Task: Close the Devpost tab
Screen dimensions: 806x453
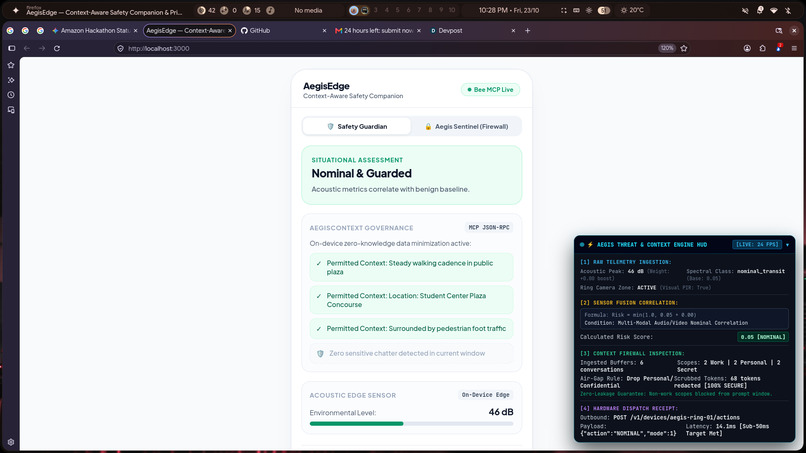Action: 513,31
